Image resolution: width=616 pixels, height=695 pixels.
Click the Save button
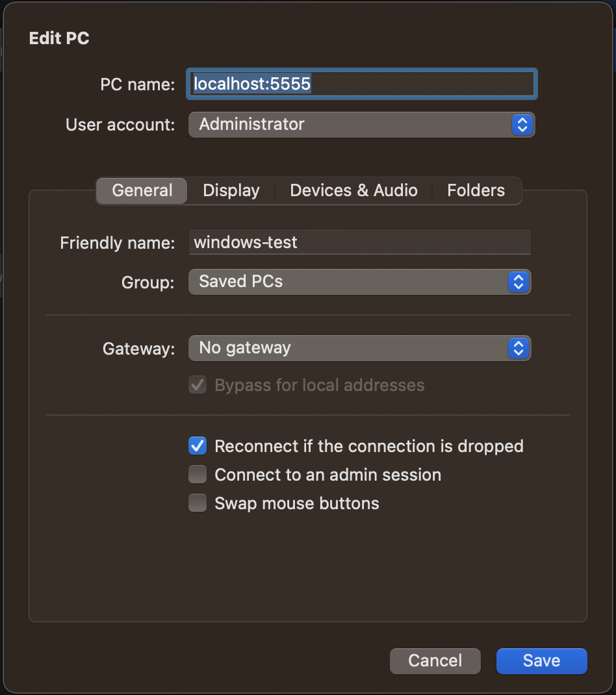pyautogui.click(x=541, y=661)
